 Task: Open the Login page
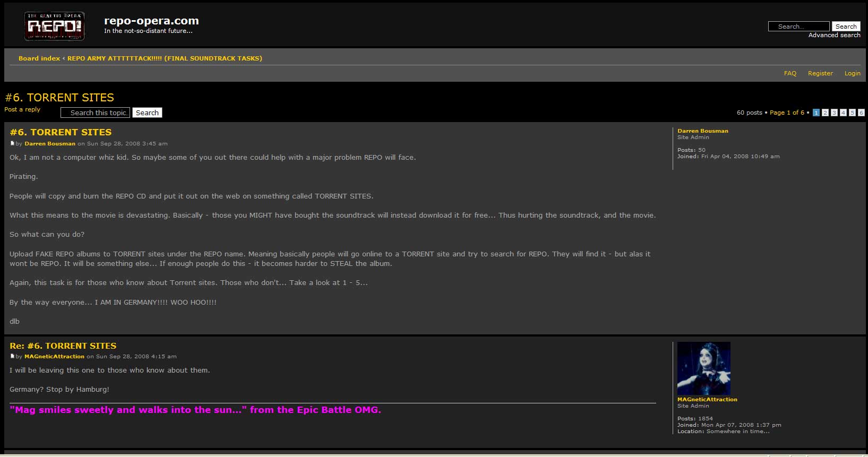coord(853,73)
